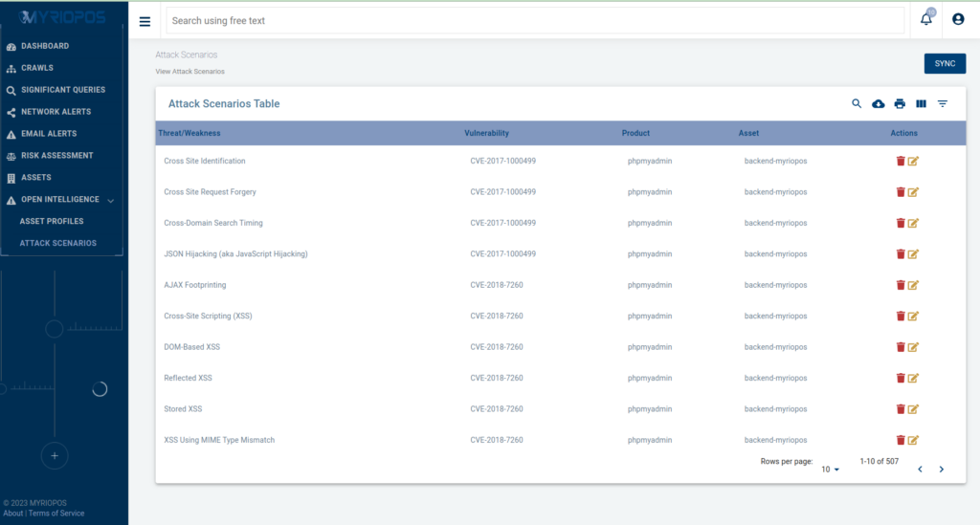The height and width of the screenshot is (525, 980).
Task: Select backend-myriopos in Reflected XSS row
Action: [775, 378]
